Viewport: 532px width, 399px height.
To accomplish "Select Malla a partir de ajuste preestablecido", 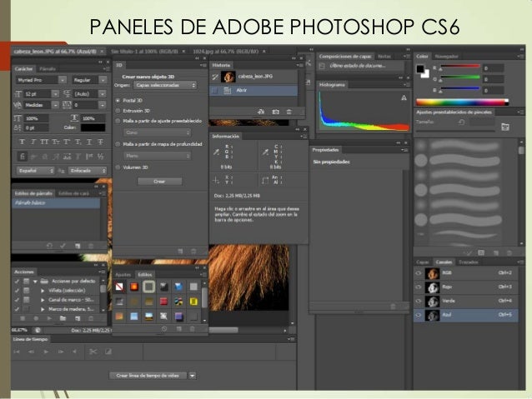I will point(118,121).
